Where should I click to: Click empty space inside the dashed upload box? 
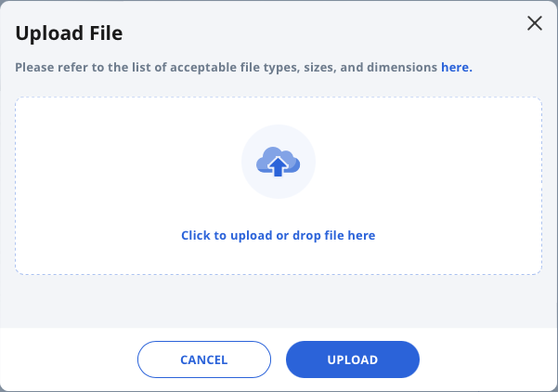pos(107,178)
